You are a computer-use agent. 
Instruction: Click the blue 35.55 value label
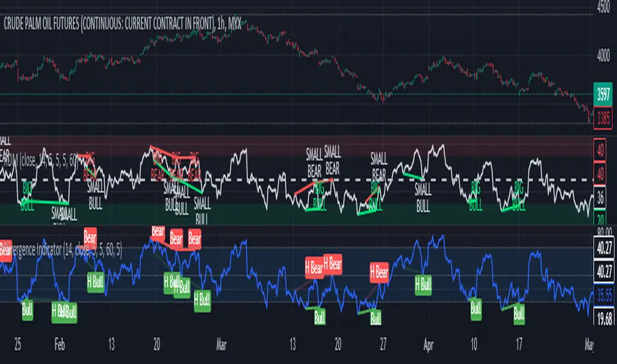(x=604, y=295)
